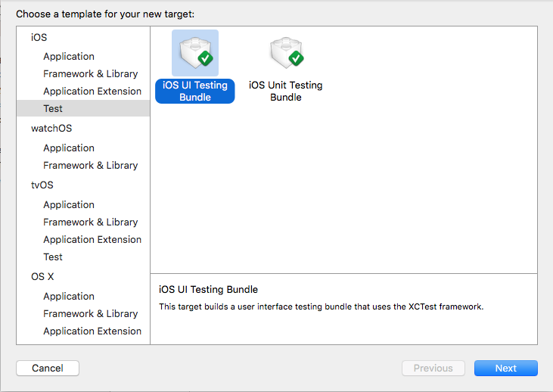Select Test under tvOS
Image resolution: width=553 pixels, height=392 pixels.
point(53,257)
